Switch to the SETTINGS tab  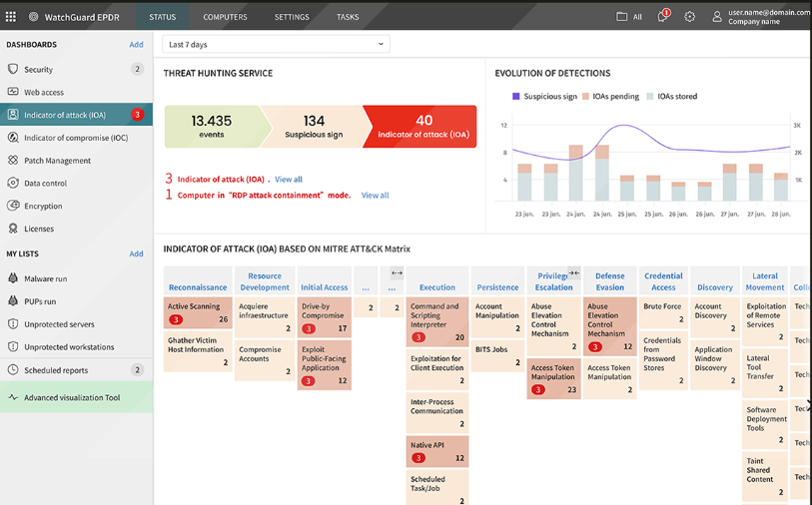[292, 17]
